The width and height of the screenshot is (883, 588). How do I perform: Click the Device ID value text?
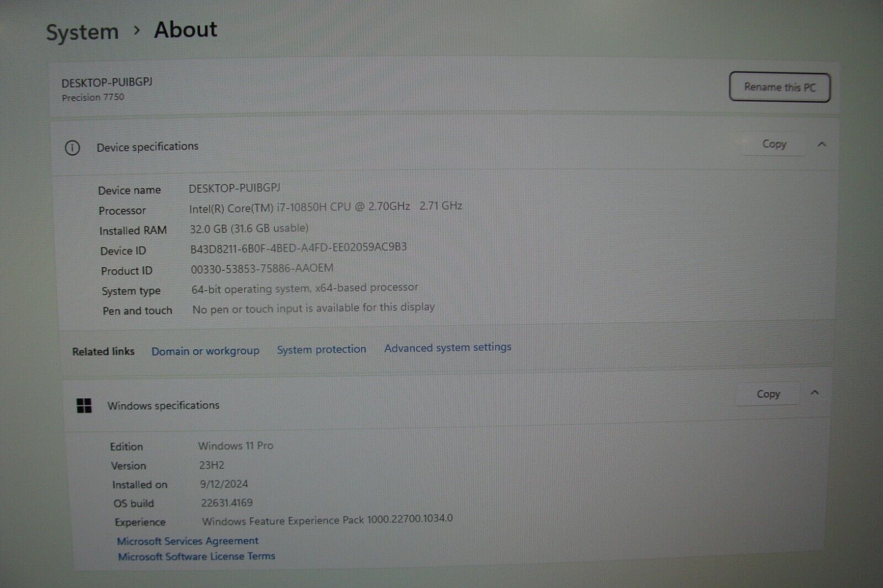299,248
